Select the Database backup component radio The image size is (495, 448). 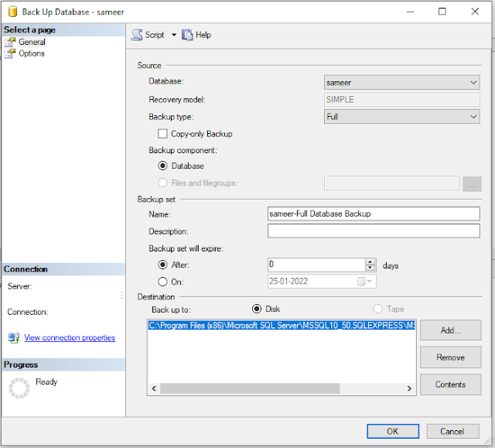click(162, 166)
